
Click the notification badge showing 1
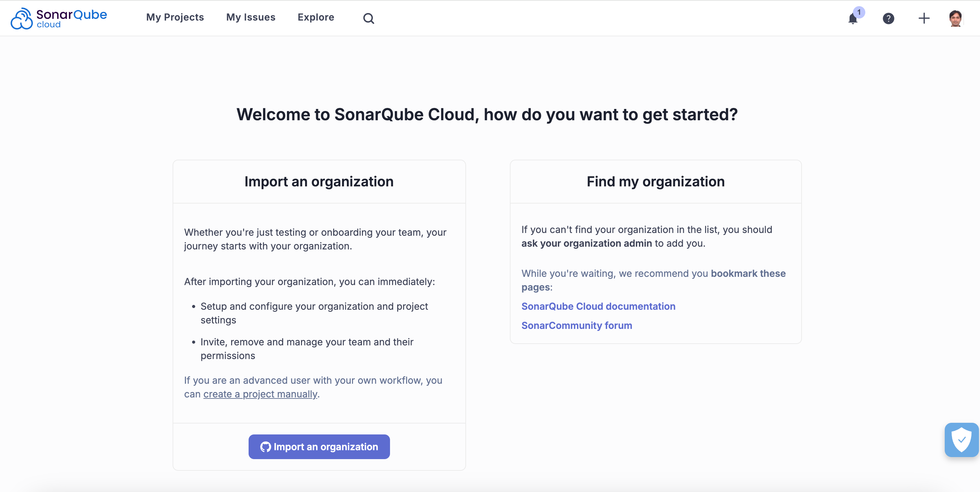859,13
